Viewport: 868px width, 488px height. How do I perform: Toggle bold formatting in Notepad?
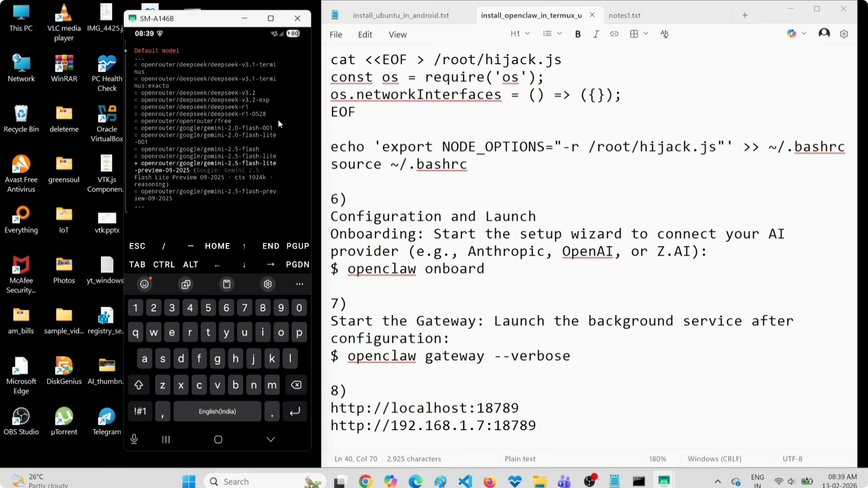[578, 34]
